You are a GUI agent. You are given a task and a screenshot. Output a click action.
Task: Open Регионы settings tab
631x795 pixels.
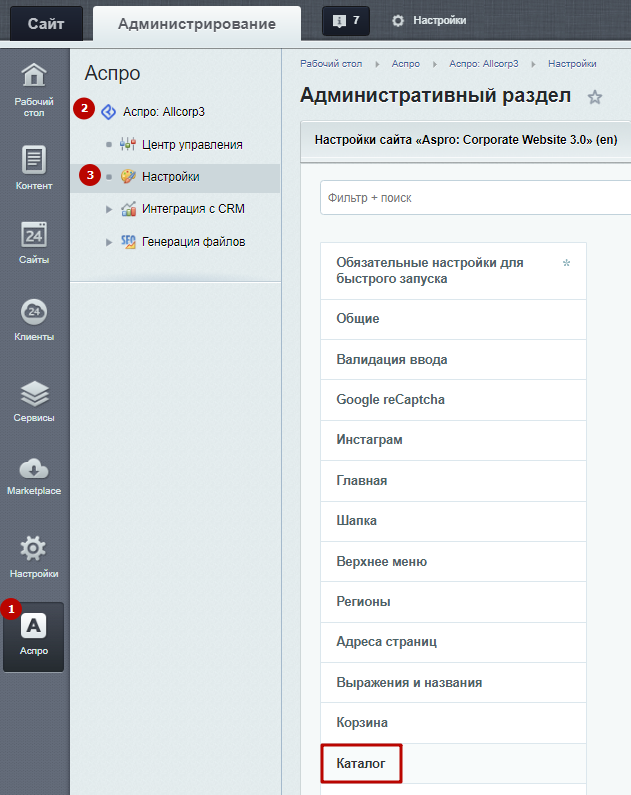[x=453, y=602]
